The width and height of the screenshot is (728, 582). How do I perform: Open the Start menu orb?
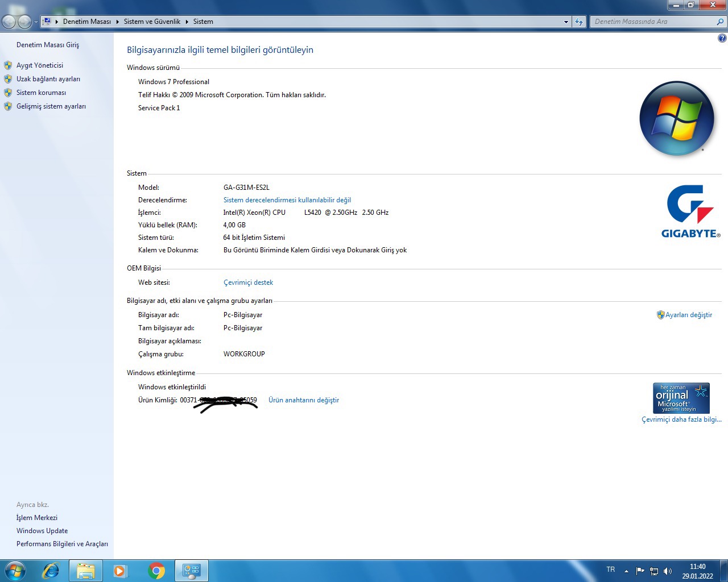[15, 571]
